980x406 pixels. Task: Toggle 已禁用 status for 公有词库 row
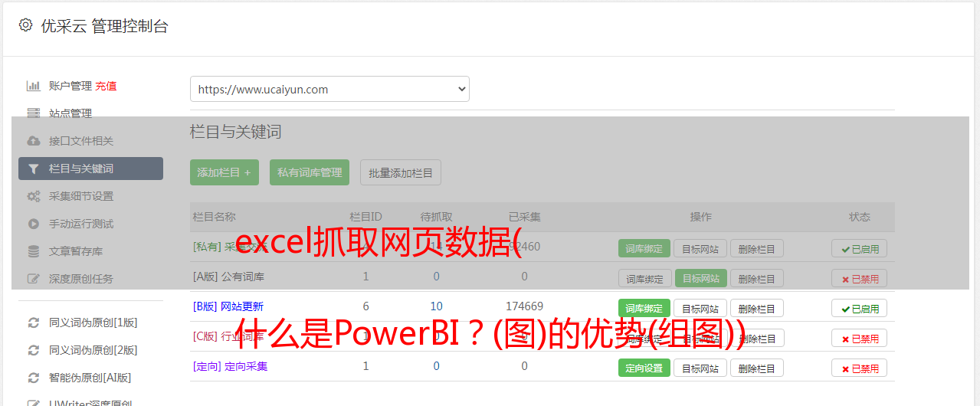click(859, 279)
